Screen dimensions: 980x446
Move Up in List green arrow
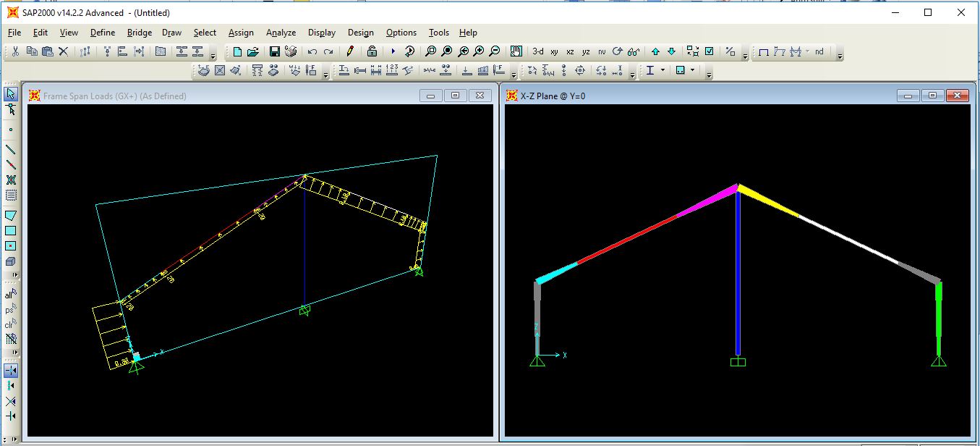655,51
